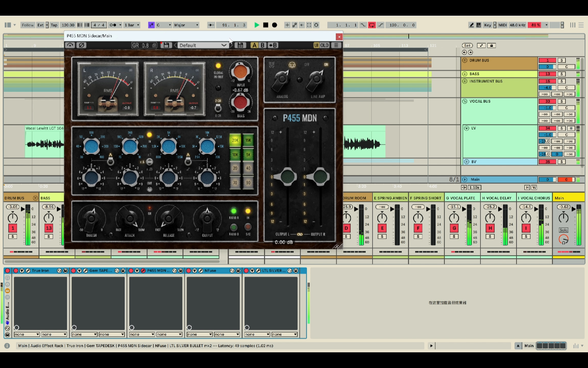Fold the VOCAL BUS group track
The image size is (588, 368).
(464, 101)
